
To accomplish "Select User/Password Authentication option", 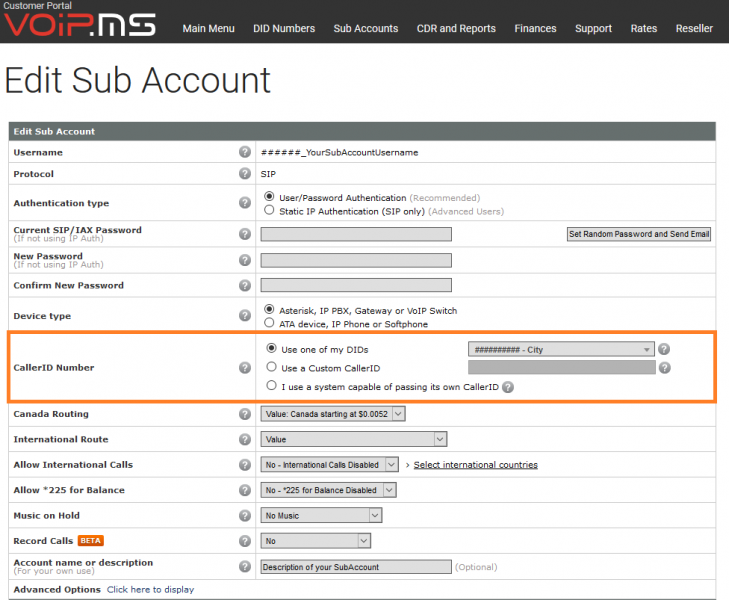I will tap(269, 196).
